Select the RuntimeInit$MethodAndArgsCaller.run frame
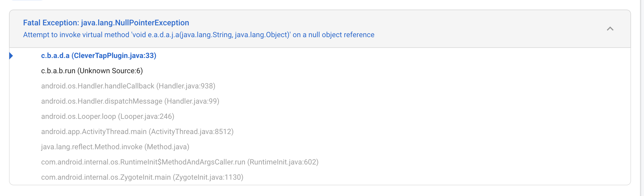This screenshot has height=196, width=644. point(179,162)
